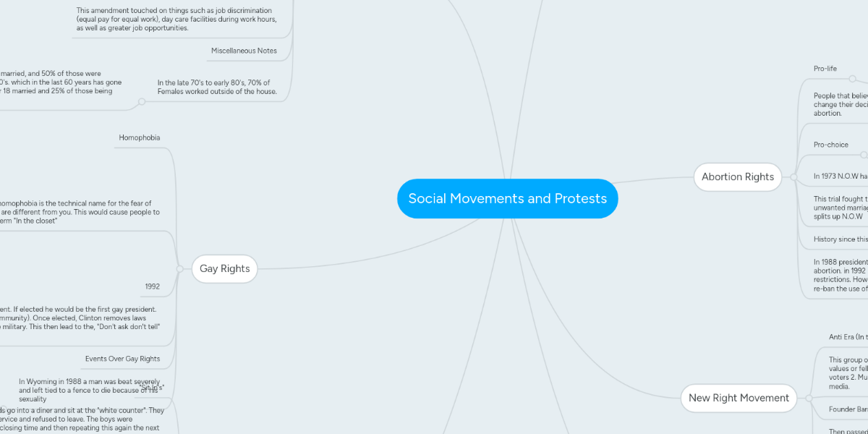Select the central "Social Movements and Protests" node
The image size is (868, 434).
click(x=508, y=198)
